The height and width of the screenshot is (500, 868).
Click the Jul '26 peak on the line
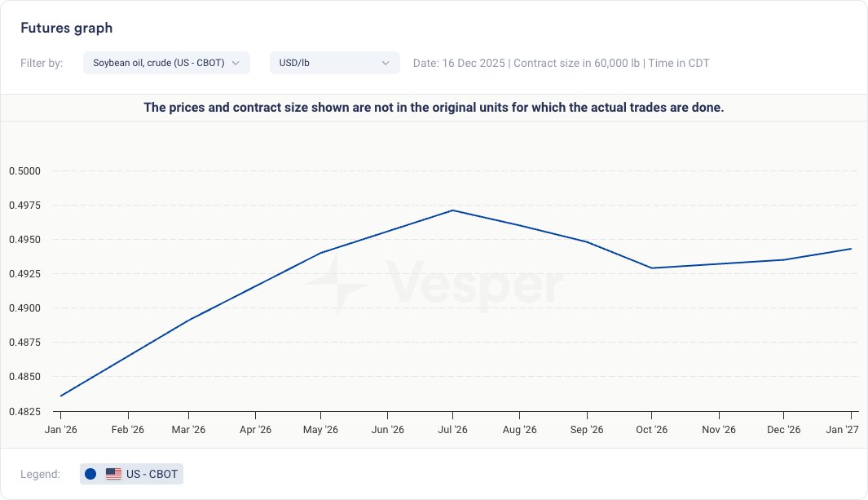pos(452,210)
